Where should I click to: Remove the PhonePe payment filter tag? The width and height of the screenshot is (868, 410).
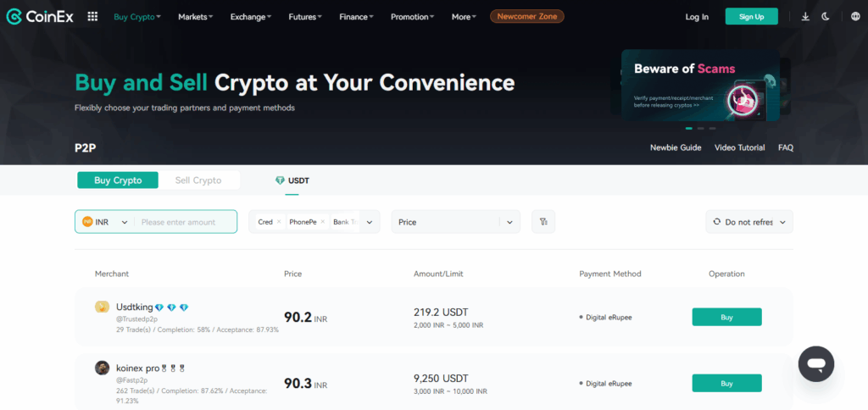(323, 221)
